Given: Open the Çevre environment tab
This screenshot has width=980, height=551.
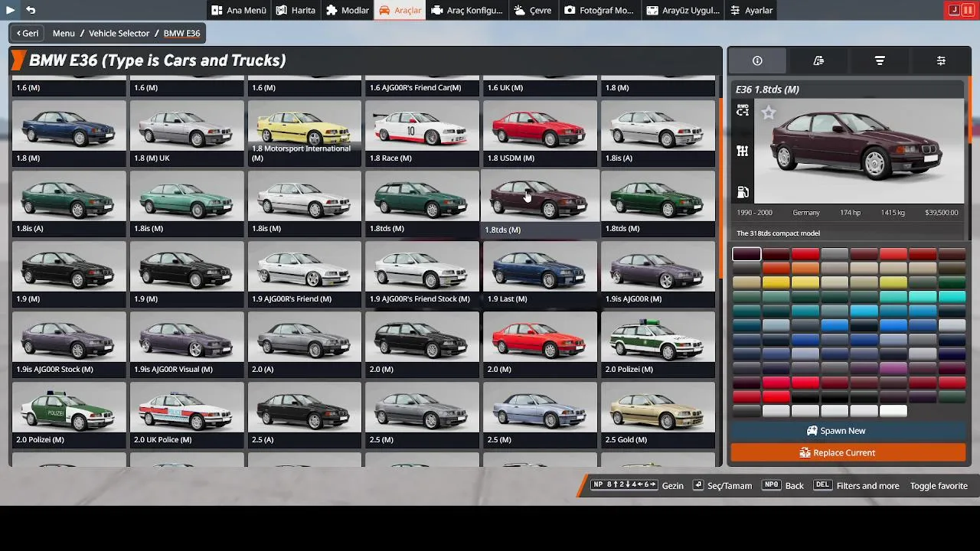Looking at the screenshot, I should [x=533, y=10].
